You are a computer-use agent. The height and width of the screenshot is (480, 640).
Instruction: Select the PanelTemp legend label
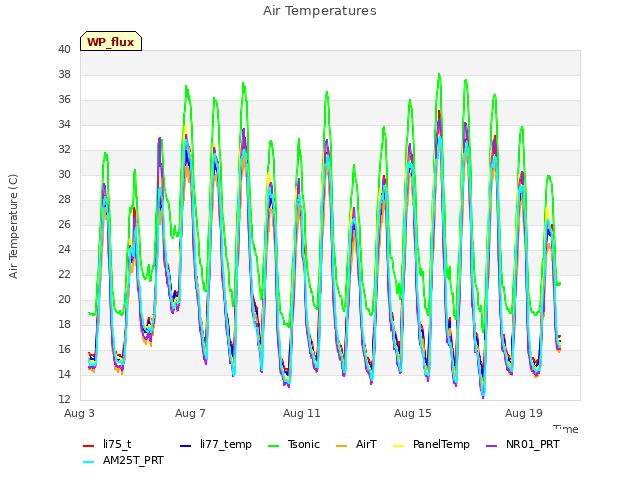pyautogui.click(x=441, y=444)
